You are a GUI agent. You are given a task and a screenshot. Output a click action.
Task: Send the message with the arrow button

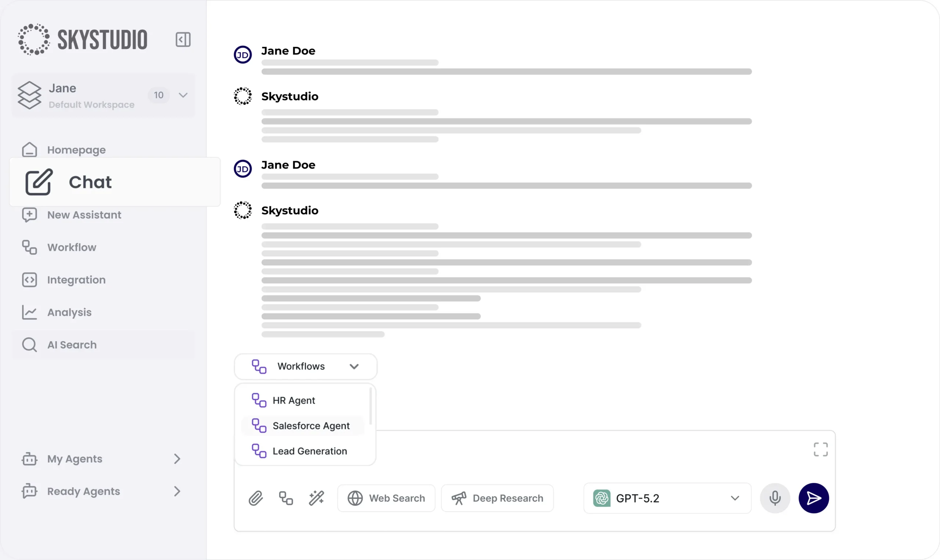(814, 498)
